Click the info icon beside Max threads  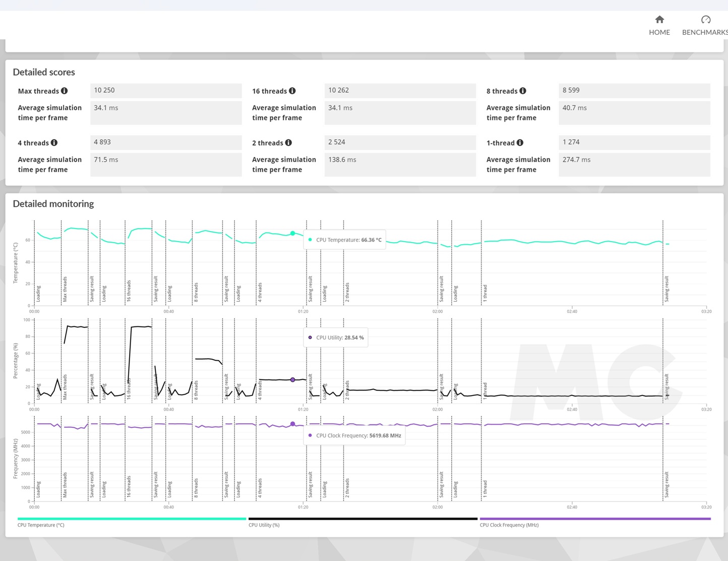coord(64,91)
